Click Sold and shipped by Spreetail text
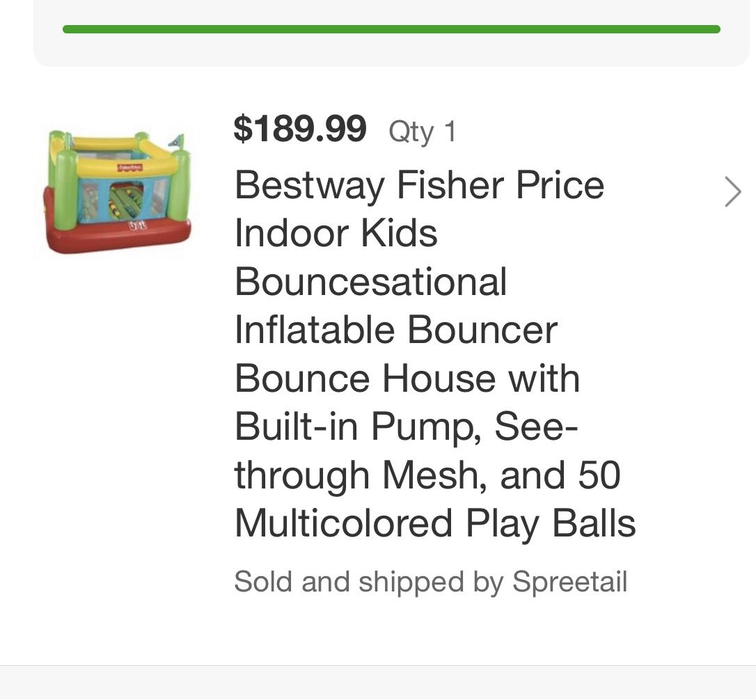Screen dimensions: 756x700 430,582
